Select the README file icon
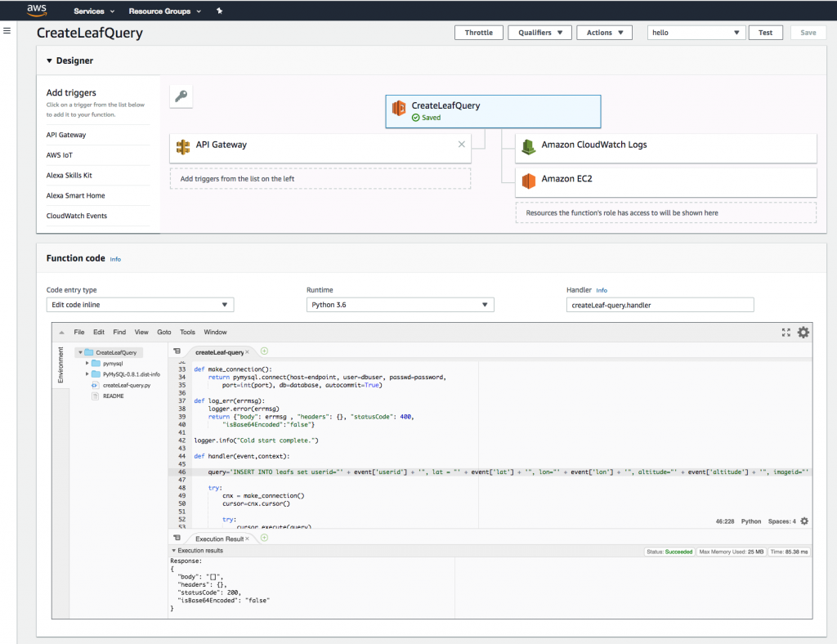 pos(95,396)
